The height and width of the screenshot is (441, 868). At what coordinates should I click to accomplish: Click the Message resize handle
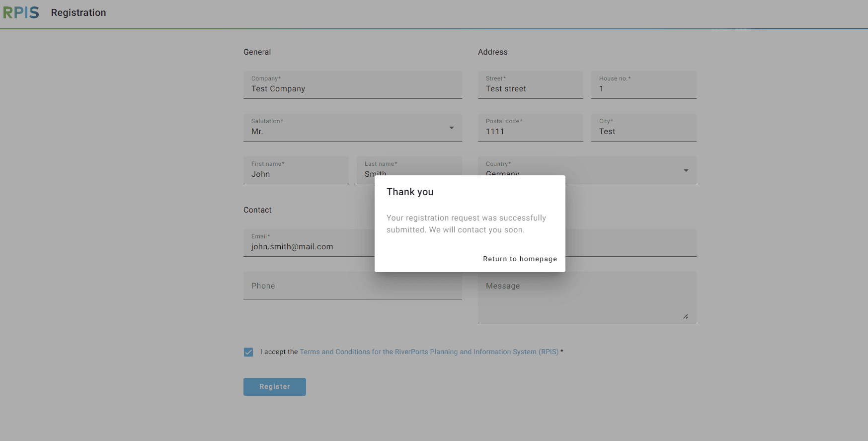(686, 316)
